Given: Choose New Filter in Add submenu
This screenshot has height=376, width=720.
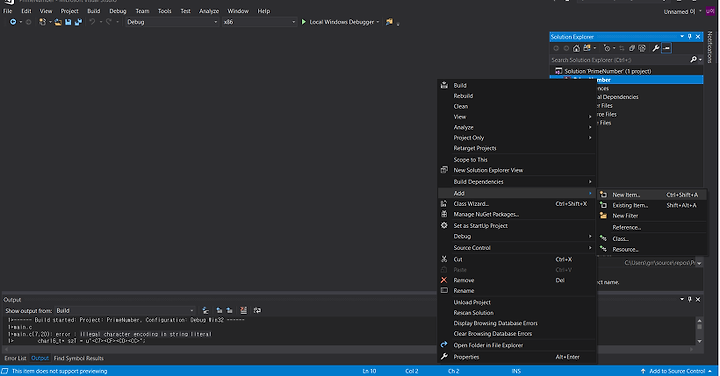Looking at the screenshot, I should (651, 216).
